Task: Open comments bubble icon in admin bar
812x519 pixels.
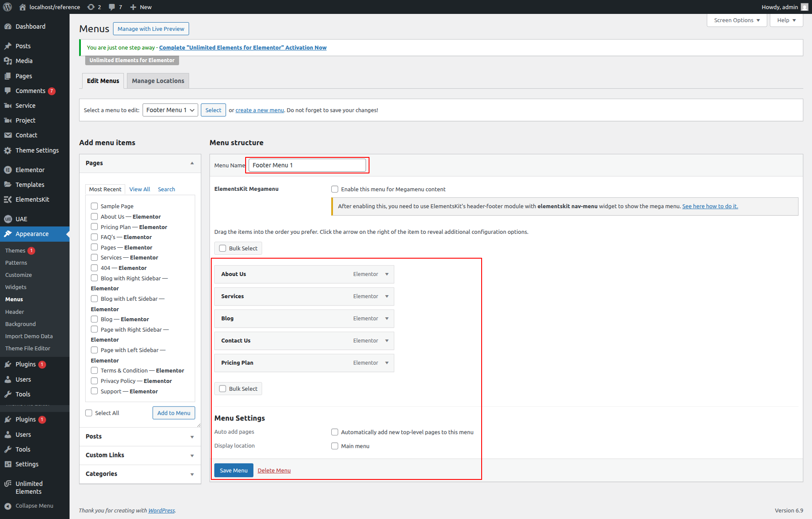Action: coord(112,7)
